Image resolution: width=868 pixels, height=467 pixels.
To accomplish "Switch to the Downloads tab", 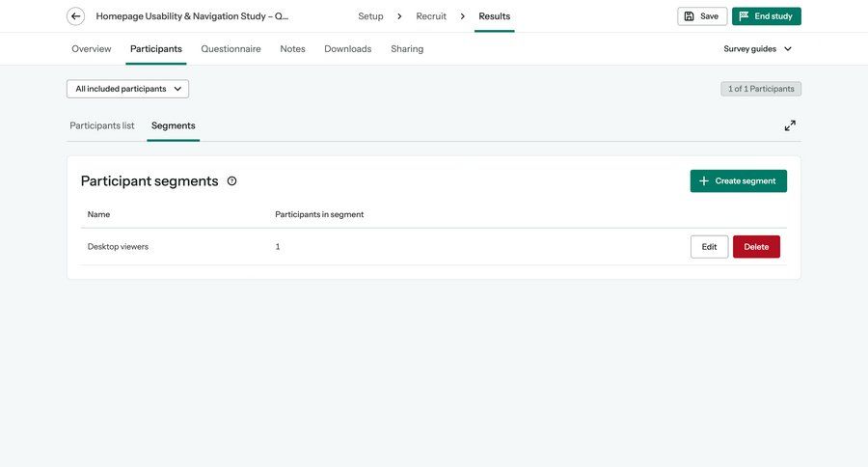I will 347,49.
